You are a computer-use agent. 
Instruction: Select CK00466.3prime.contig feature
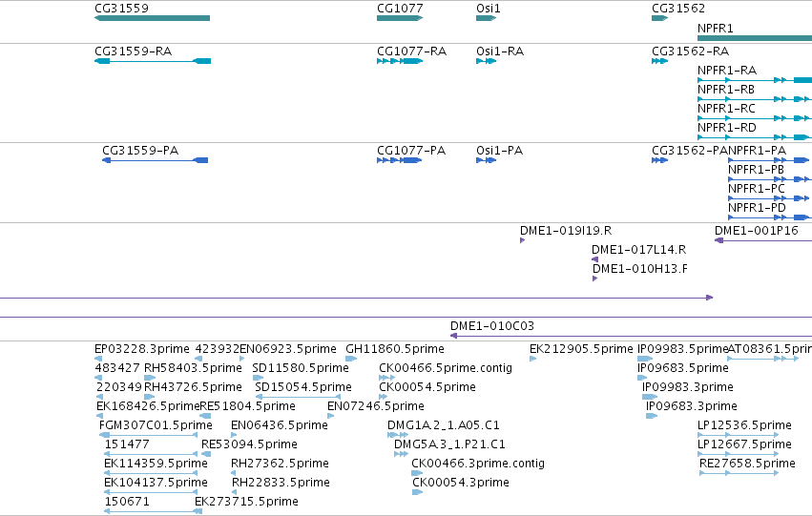click(x=417, y=474)
